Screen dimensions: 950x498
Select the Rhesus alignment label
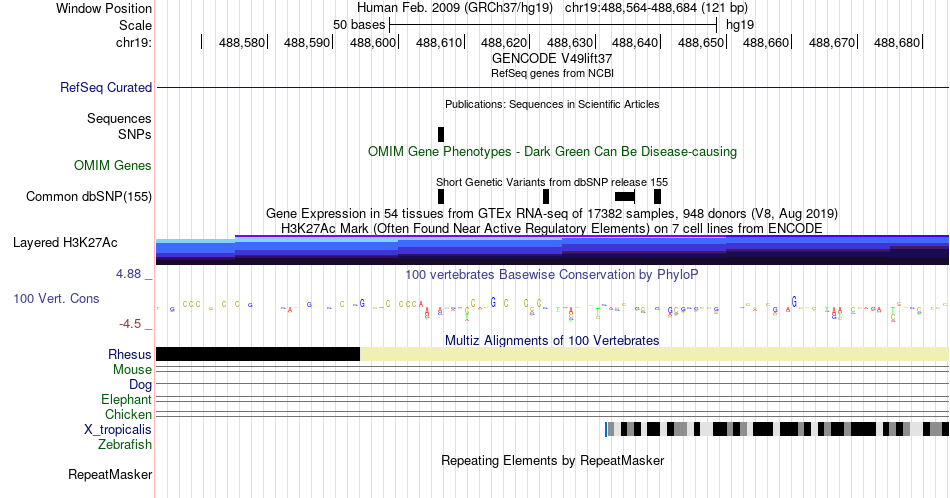coord(130,354)
